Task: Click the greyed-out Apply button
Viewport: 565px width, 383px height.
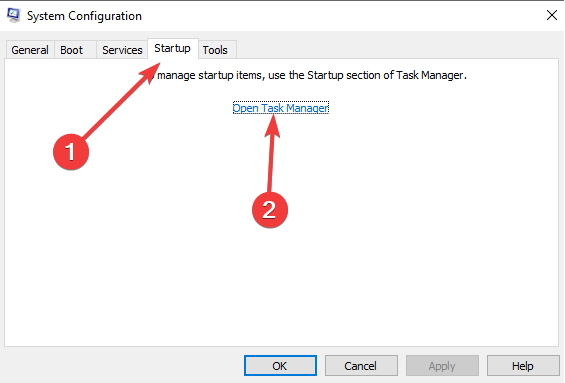Action: 442,366
